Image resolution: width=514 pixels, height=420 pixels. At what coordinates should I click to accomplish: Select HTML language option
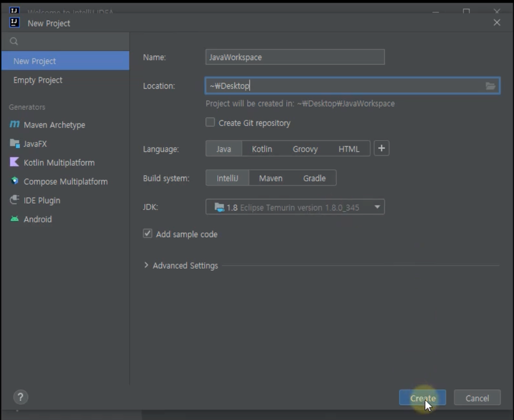coord(349,149)
